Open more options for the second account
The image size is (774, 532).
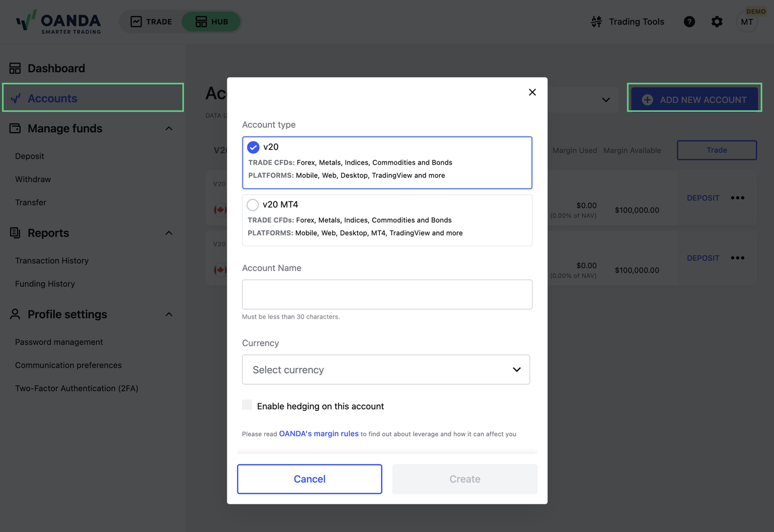pyautogui.click(x=738, y=258)
